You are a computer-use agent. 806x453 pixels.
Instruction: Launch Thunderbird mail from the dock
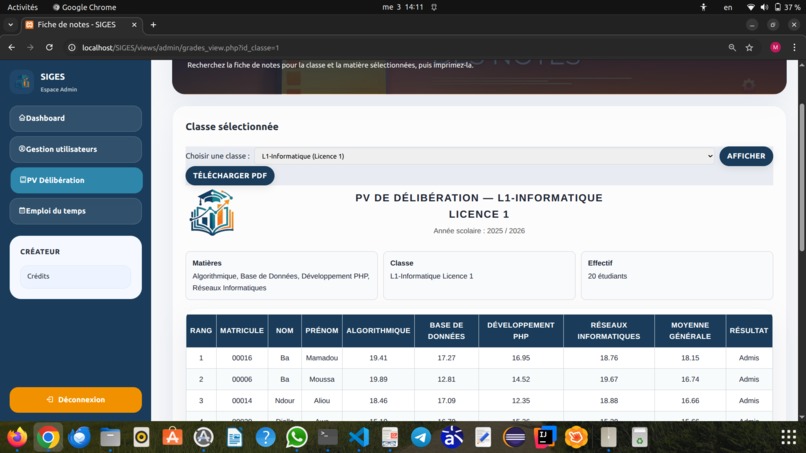(79, 437)
